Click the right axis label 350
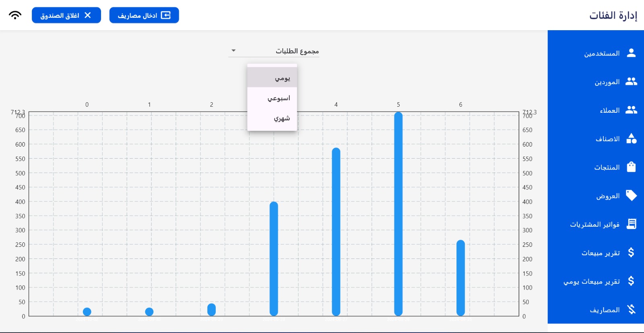 tap(527, 216)
